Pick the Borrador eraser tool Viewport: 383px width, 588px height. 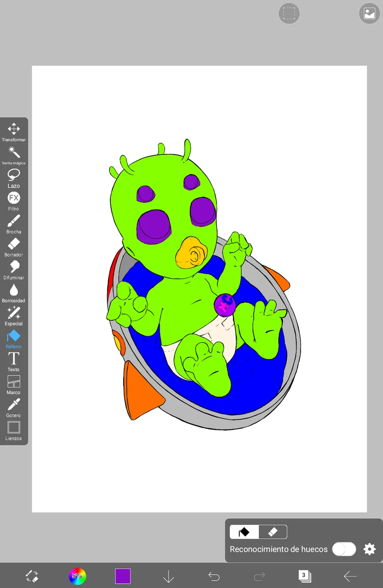point(14,247)
